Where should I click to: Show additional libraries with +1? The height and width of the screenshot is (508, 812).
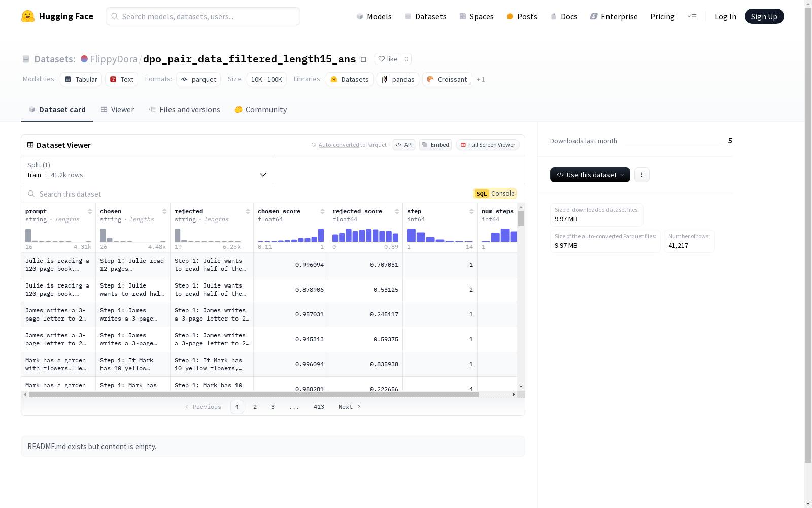481,79
